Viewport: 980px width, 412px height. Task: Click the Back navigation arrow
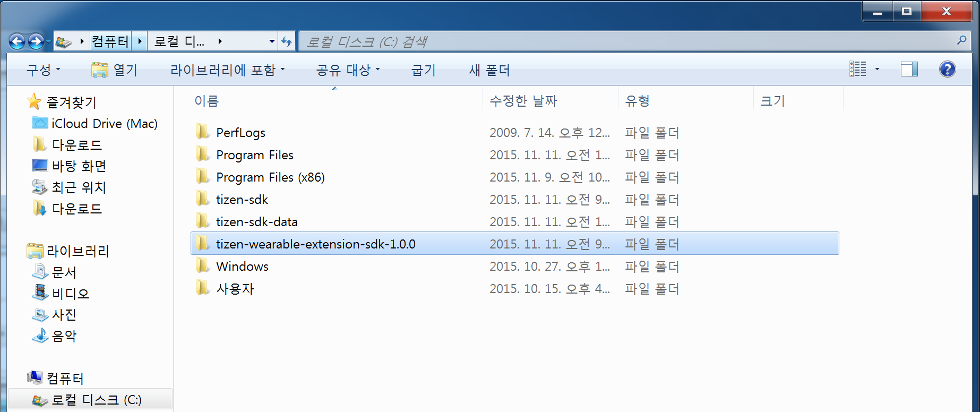coord(17,41)
